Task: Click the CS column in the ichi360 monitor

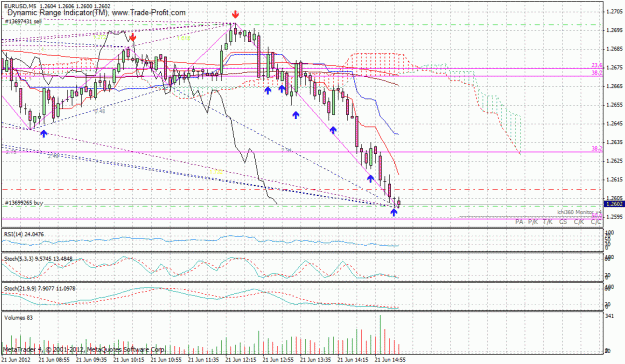Action: click(563, 222)
